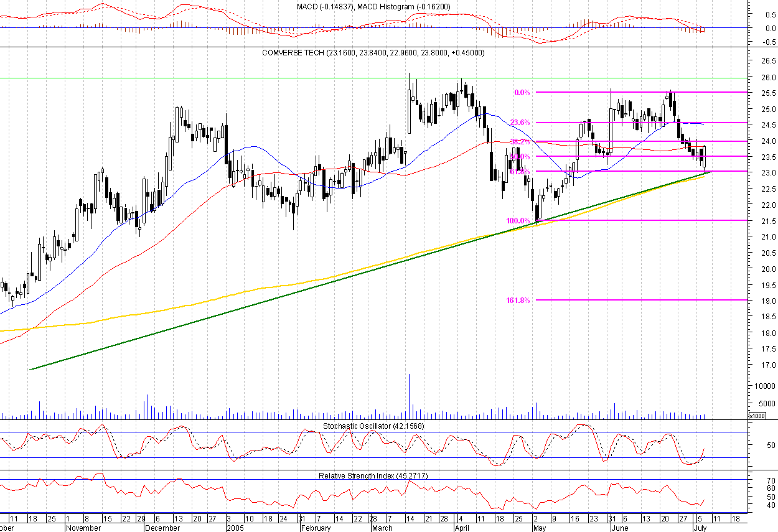The image size is (778, 532).
Task: Click the December month label
Action: pyautogui.click(x=162, y=528)
